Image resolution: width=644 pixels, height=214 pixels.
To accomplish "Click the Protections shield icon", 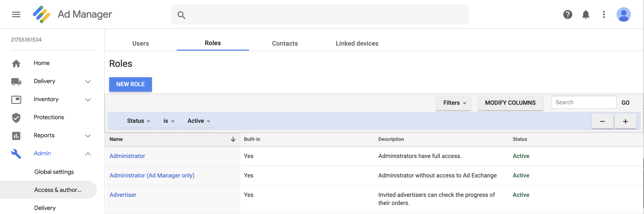I will pyautogui.click(x=16, y=117).
